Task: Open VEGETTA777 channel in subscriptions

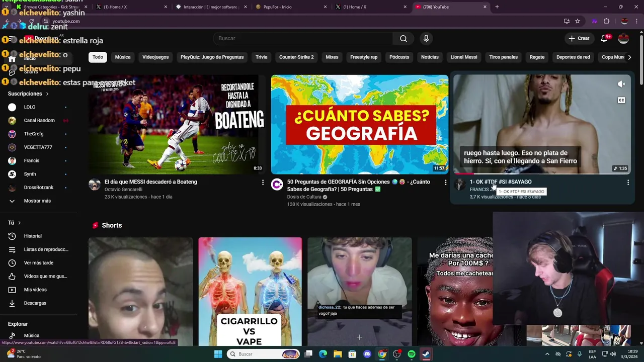Action: (x=39, y=147)
